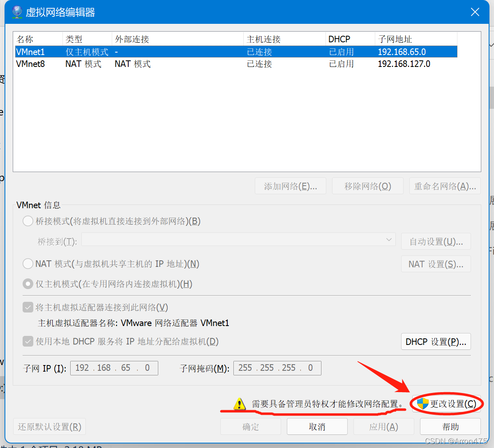Click the 主机连接 column header
494x448 pixels.
[284, 39]
